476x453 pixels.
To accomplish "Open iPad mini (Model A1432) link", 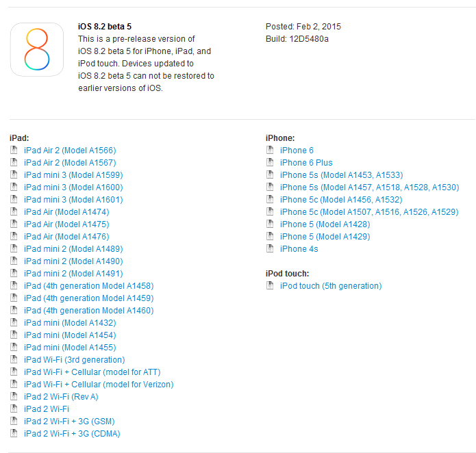I will pos(70,323).
